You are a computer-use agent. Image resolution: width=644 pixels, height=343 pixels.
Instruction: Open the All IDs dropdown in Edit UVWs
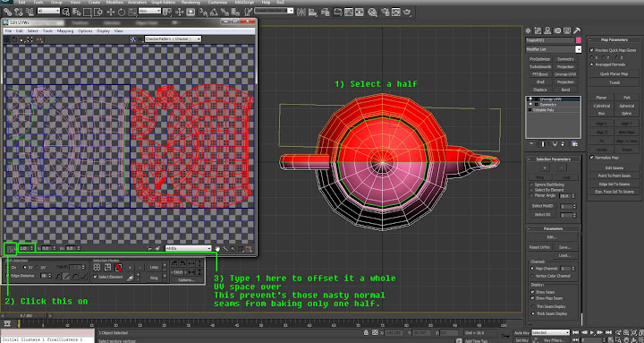pos(189,248)
